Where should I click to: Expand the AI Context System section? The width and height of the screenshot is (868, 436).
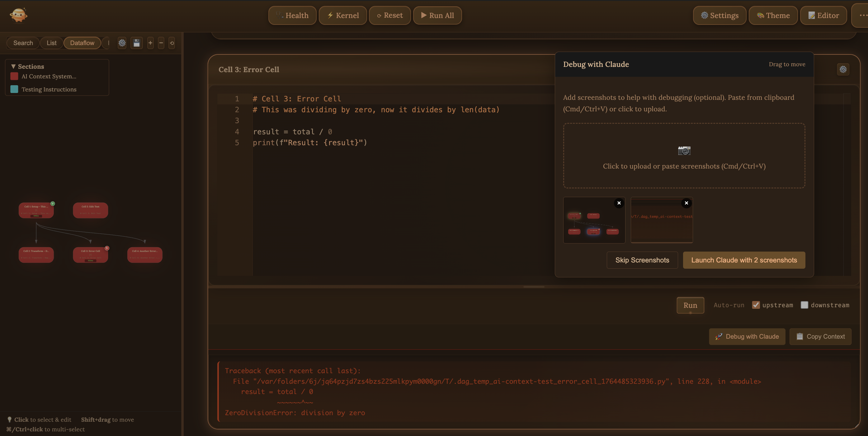(x=49, y=76)
